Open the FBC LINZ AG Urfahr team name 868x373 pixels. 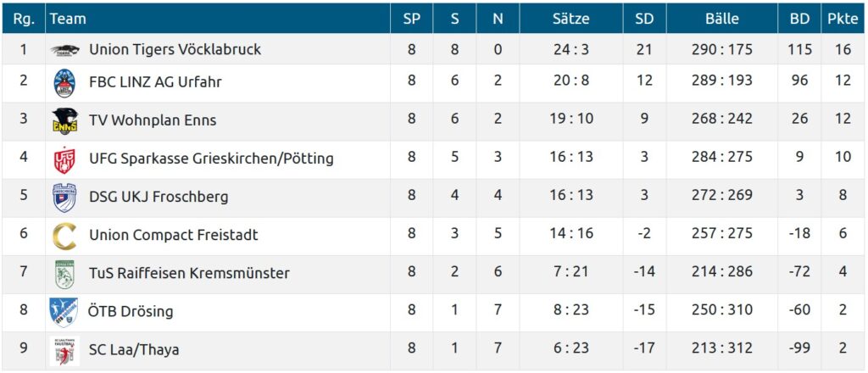pyautogui.click(x=155, y=82)
